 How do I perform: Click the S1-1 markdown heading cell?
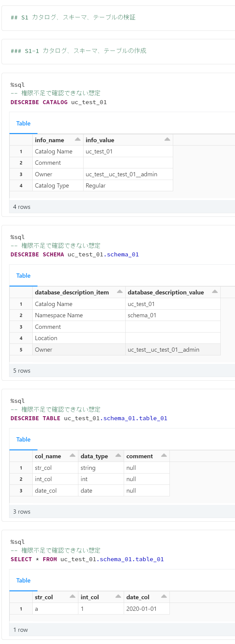(x=79, y=51)
